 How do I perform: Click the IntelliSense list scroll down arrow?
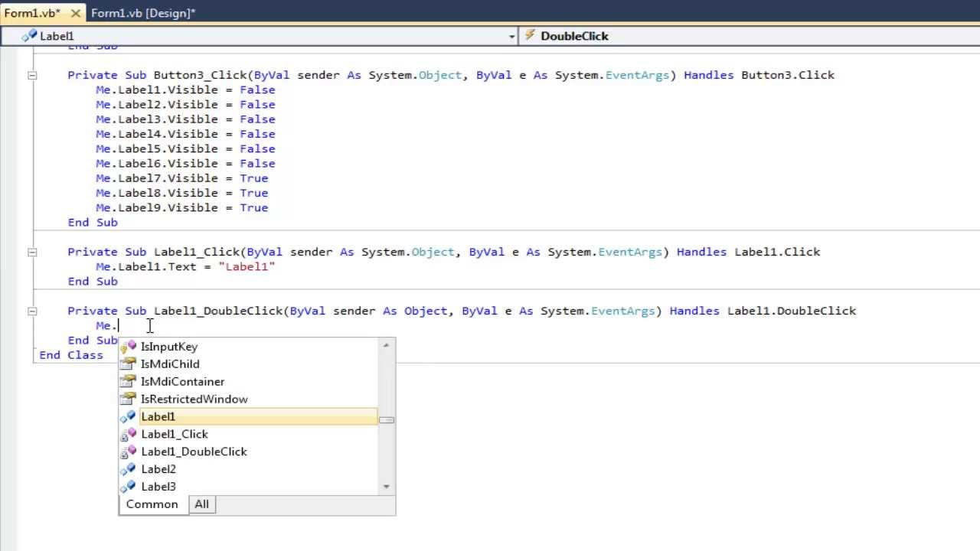click(386, 487)
